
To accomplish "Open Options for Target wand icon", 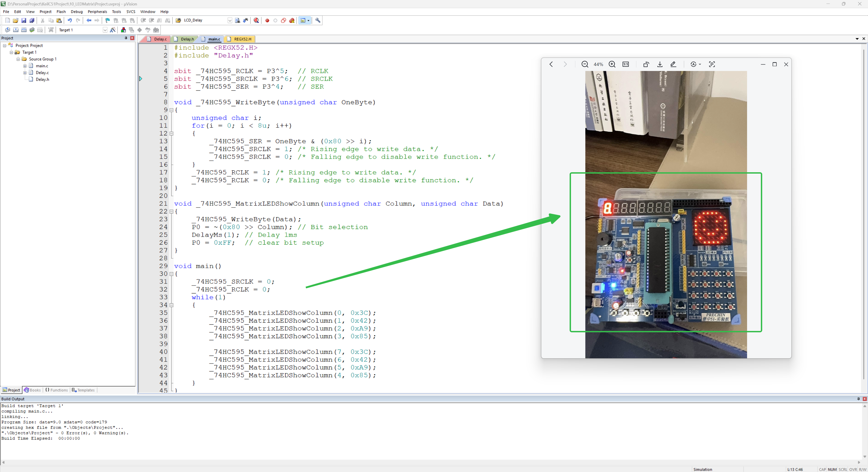I will click(113, 30).
